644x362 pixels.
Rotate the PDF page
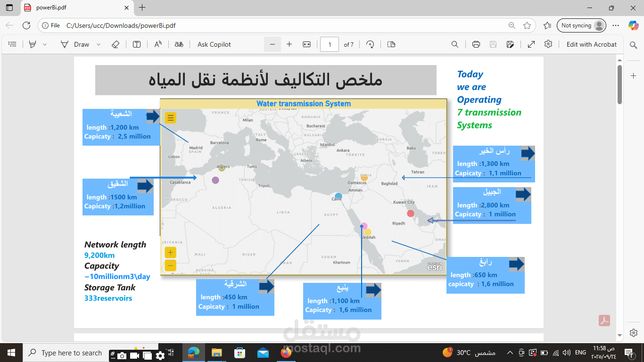(370, 44)
